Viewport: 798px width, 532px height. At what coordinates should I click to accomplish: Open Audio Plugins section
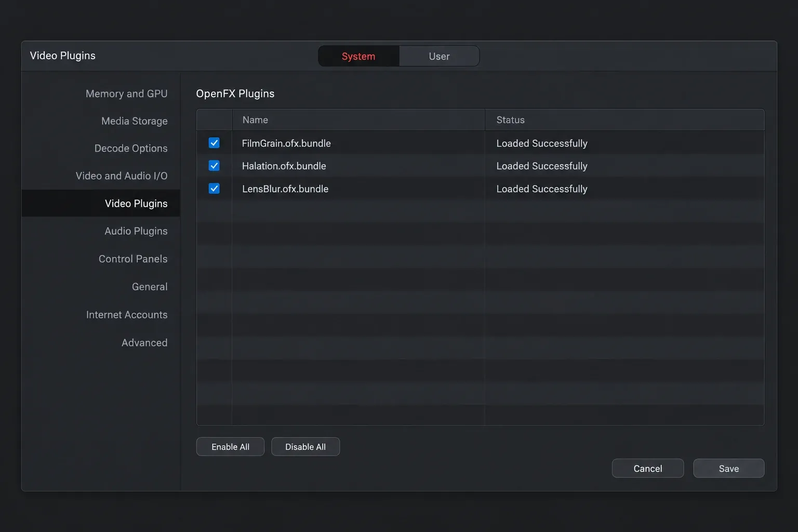click(x=136, y=231)
